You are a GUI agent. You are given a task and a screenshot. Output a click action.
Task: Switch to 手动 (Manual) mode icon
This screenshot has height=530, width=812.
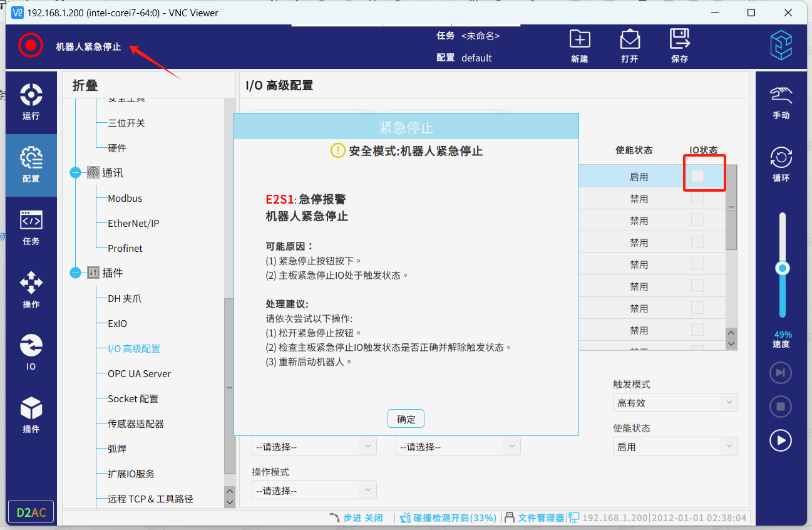tap(781, 102)
